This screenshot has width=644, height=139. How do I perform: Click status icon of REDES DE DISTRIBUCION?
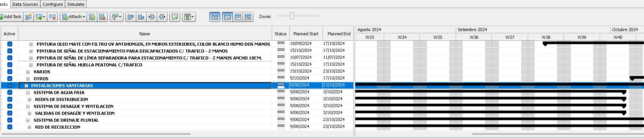click(x=281, y=99)
